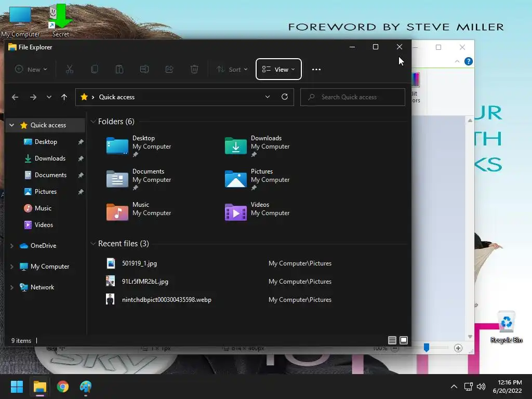532x399 pixels.
Task: Open the Pictures folder tile
Action: click(x=257, y=179)
